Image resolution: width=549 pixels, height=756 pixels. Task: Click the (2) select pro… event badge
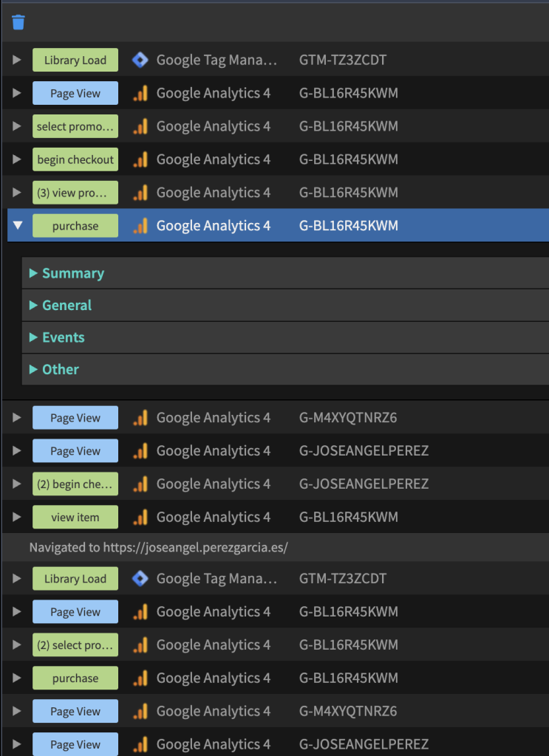pos(75,645)
